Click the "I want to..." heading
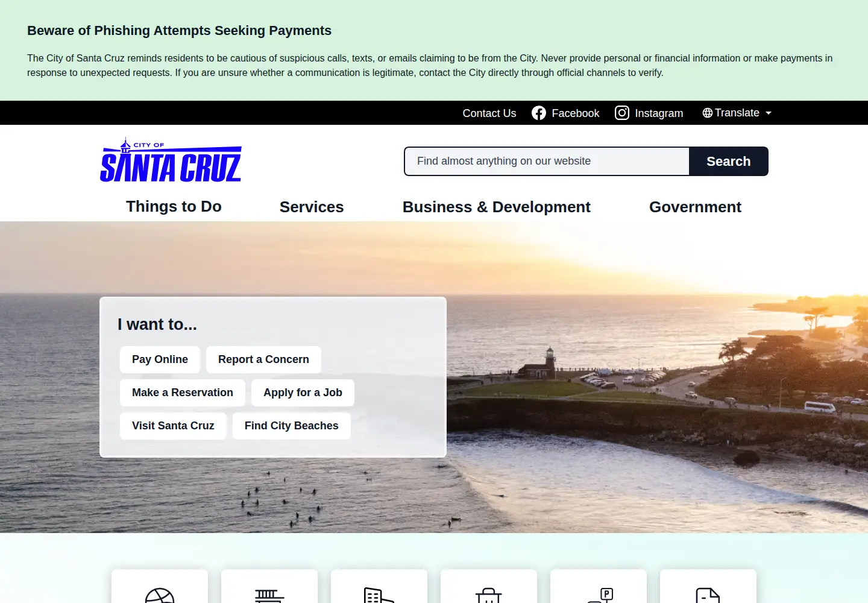Image resolution: width=868 pixels, height=603 pixels. click(x=157, y=324)
